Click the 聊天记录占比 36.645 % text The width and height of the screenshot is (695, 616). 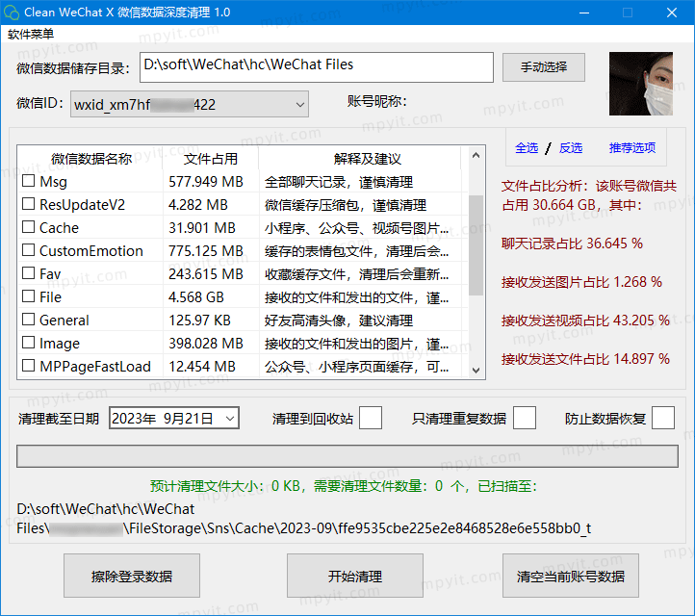(x=572, y=244)
